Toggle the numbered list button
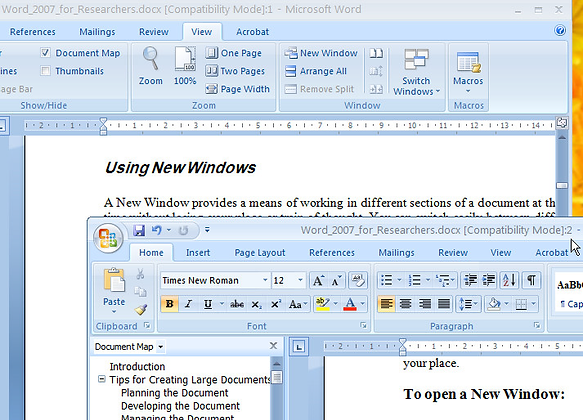Viewport: 583px width, 420px height. click(414, 280)
